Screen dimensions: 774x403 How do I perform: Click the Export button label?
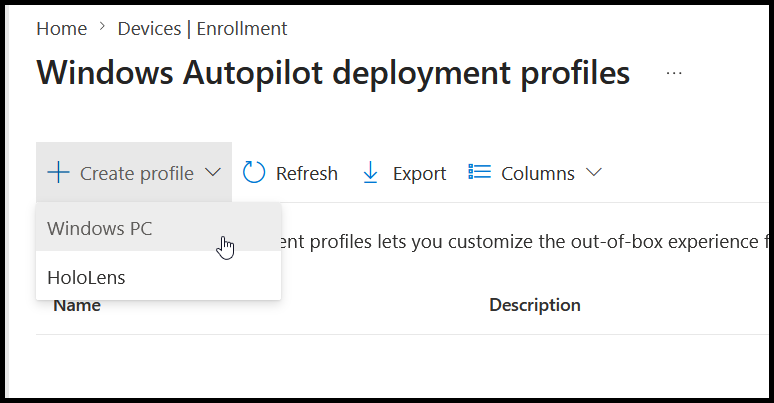(419, 174)
